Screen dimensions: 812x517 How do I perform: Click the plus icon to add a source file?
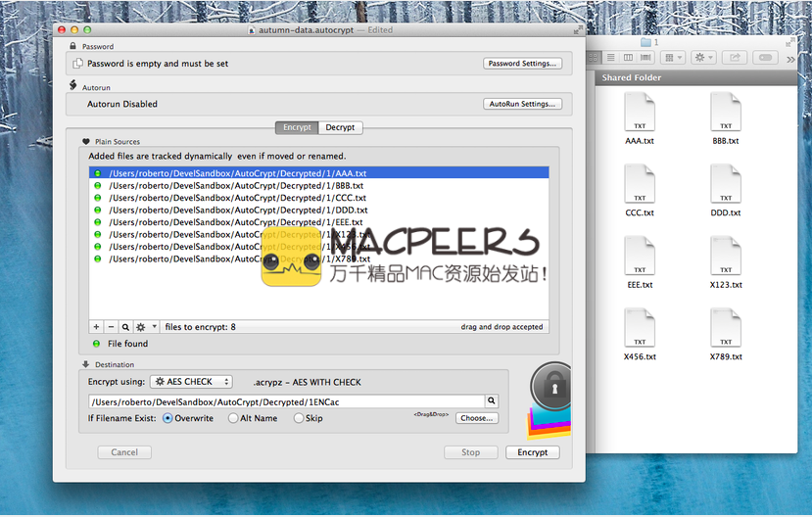(x=96, y=327)
